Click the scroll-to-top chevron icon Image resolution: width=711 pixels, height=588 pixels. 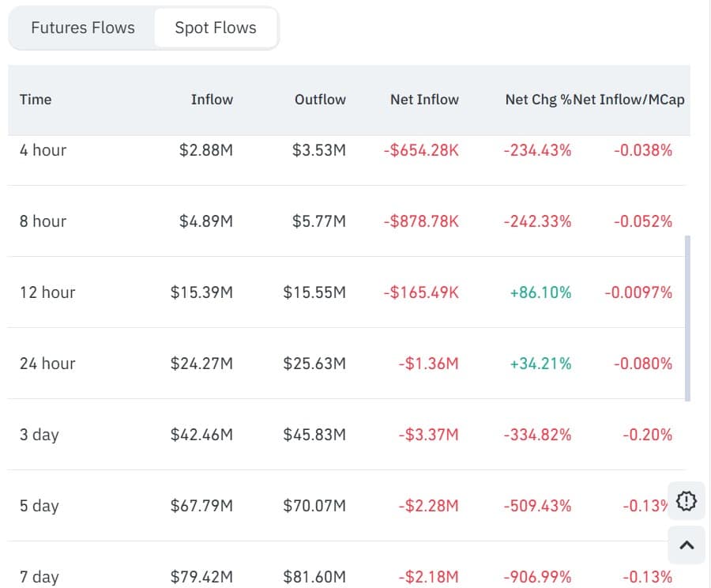coord(686,545)
